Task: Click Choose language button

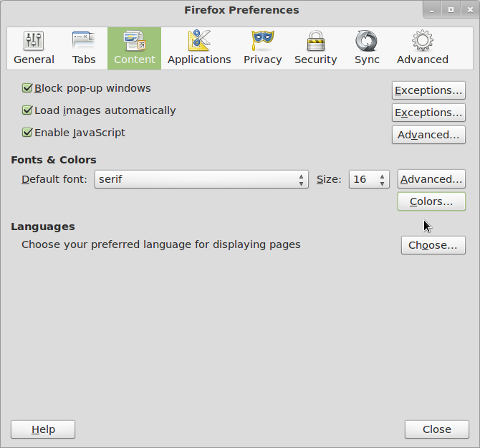Action: [x=433, y=245]
